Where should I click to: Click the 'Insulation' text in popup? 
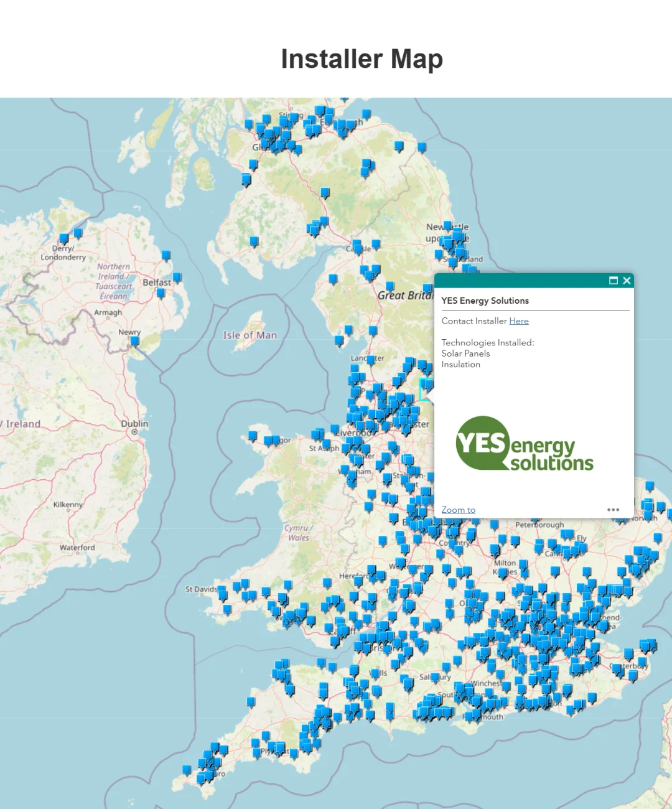460,365
